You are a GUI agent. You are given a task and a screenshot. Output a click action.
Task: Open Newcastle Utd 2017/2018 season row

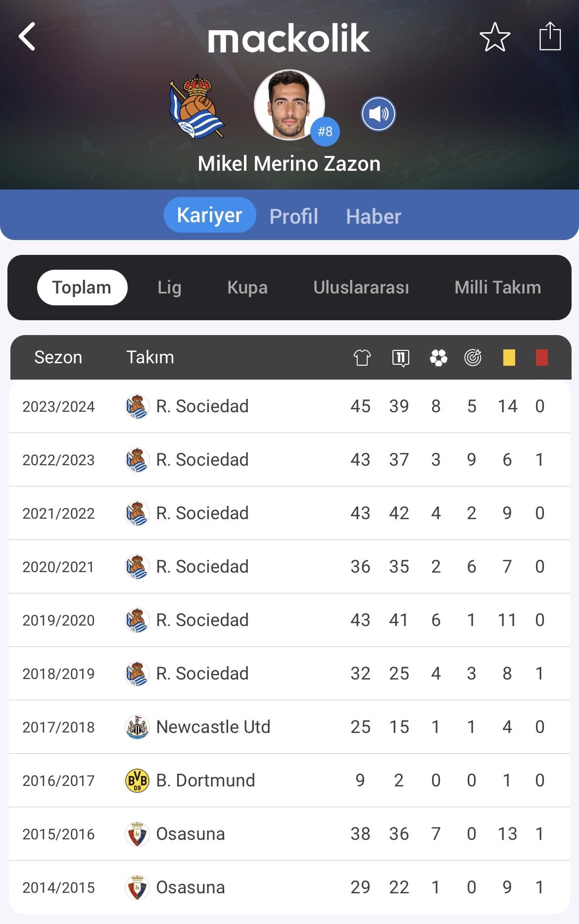click(289, 727)
